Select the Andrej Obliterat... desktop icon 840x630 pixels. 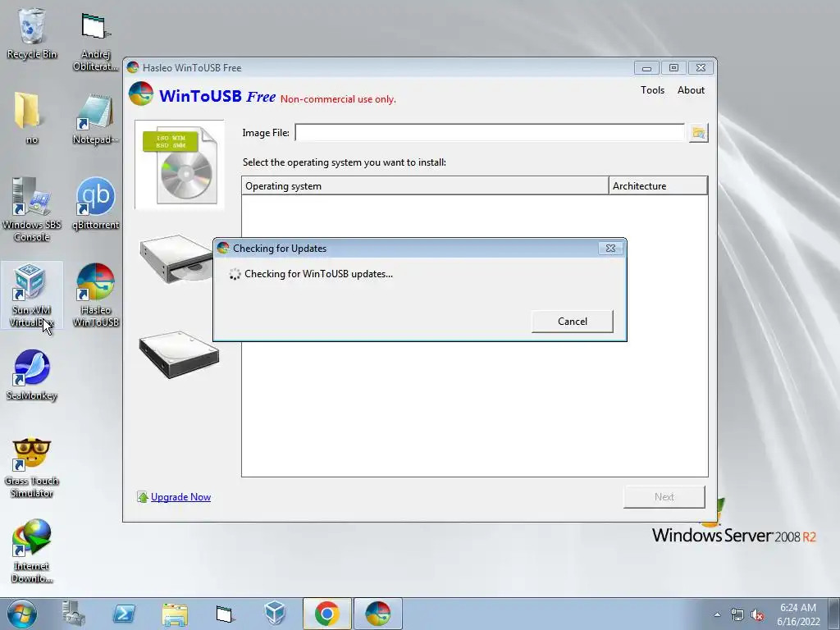pyautogui.click(x=95, y=42)
